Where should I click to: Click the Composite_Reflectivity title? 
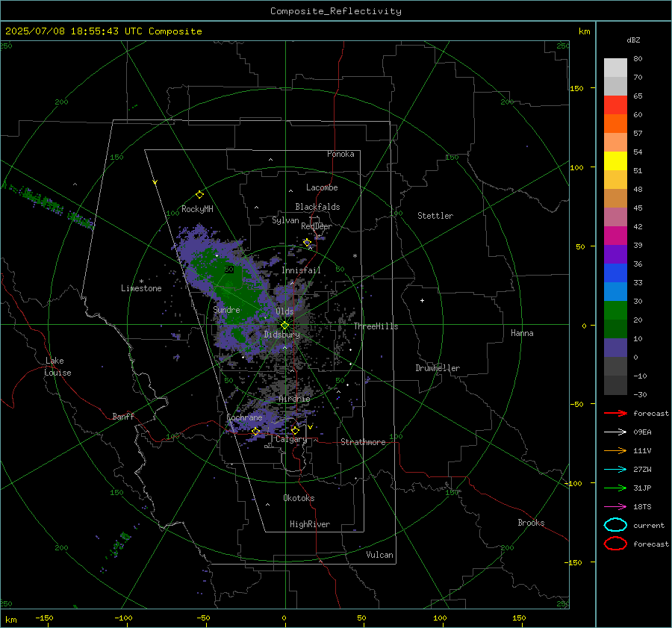(x=336, y=11)
